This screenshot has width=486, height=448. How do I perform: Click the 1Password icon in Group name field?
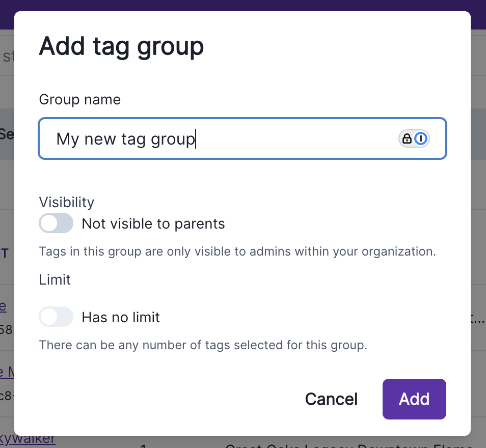tap(421, 138)
